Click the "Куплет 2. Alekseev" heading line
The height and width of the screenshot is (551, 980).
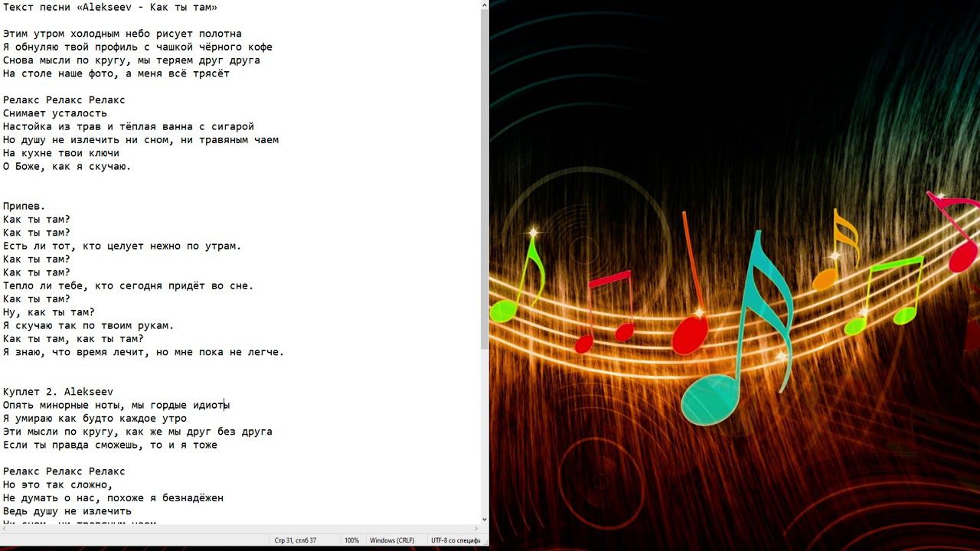58,392
